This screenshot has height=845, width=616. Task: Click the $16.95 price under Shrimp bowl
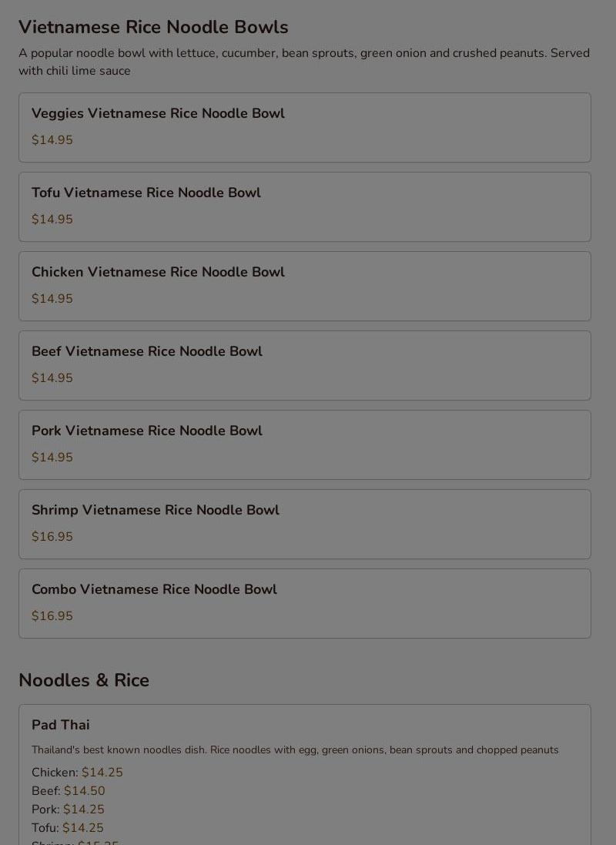pos(52,537)
